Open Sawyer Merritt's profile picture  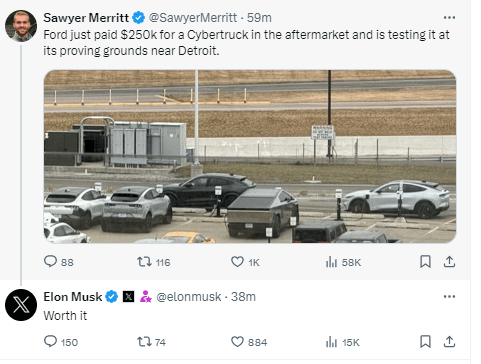(x=21, y=26)
